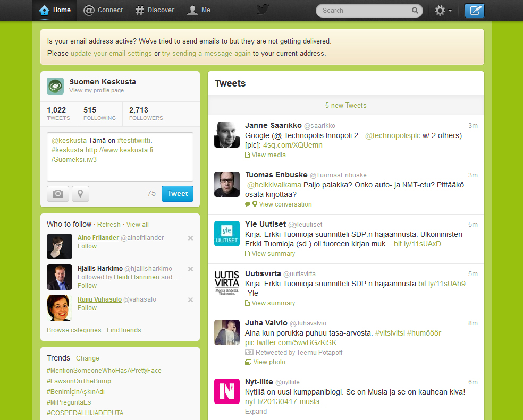Screen dimensions: 523x420
Task: Add a photo with the camera icon
Action: point(58,194)
